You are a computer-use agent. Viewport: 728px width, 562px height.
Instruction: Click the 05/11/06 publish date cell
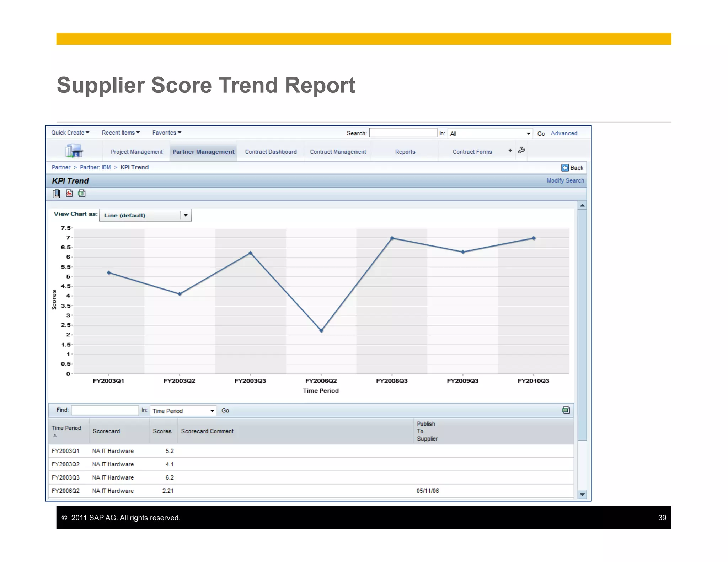(428, 491)
